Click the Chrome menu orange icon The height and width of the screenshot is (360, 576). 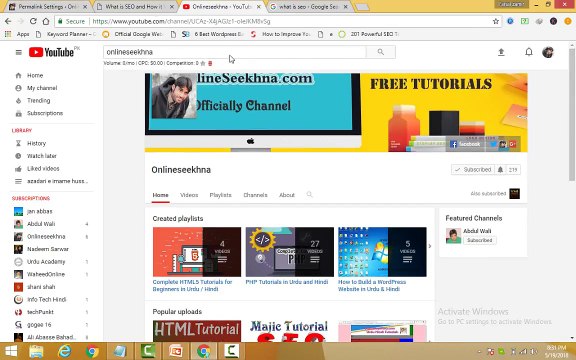[x=568, y=21]
